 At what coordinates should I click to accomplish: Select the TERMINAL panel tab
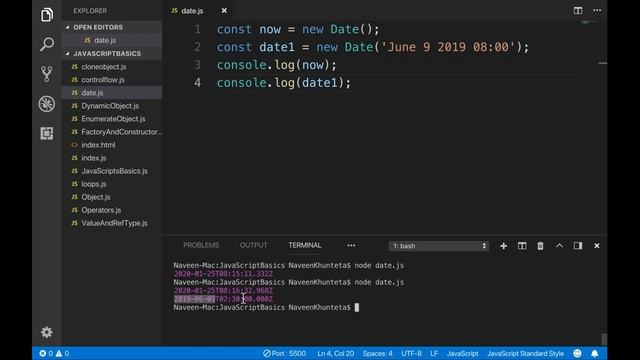click(304, 245)
